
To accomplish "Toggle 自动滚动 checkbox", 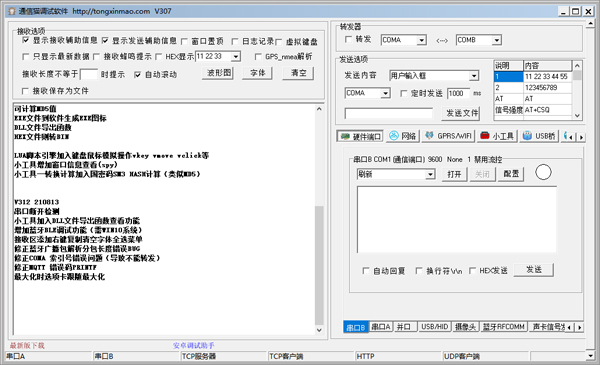I will [x=137, y=75].
